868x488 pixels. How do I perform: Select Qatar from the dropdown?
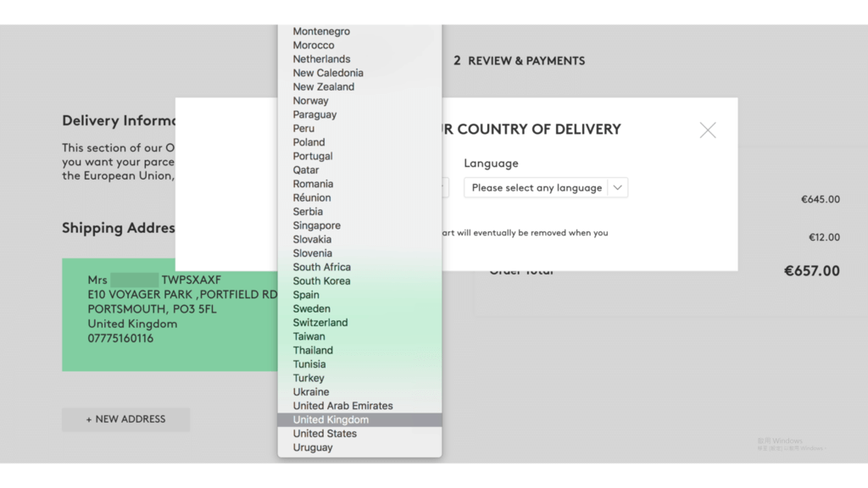(x=359, y=169)
